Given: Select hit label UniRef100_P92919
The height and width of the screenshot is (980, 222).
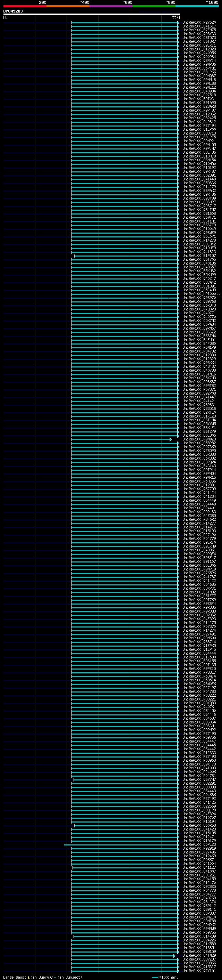Looking at the screenshot, I should click(199, 848).
